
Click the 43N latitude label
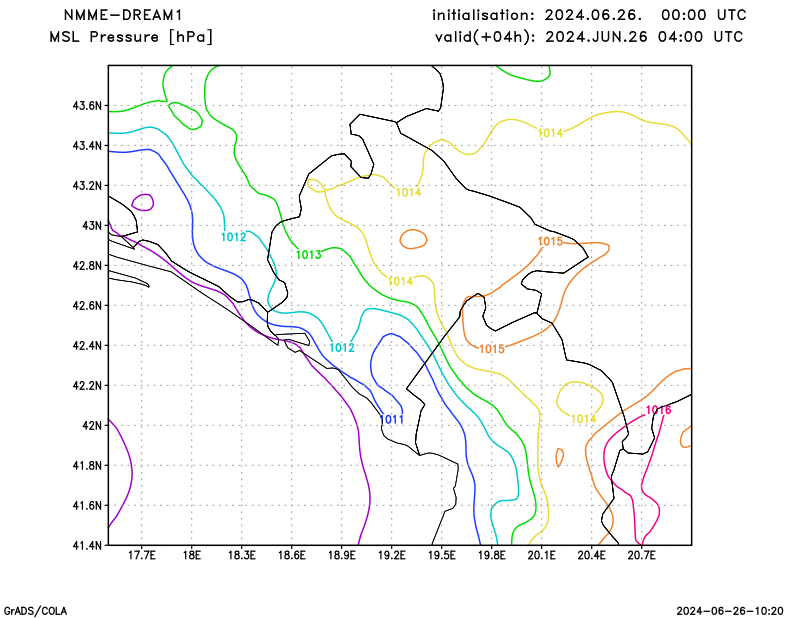point(92,226)
